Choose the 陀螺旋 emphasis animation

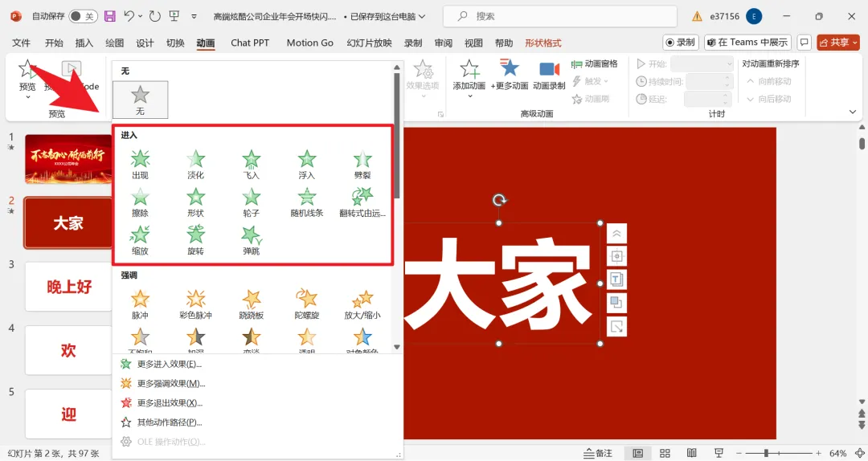coord(307,304)
